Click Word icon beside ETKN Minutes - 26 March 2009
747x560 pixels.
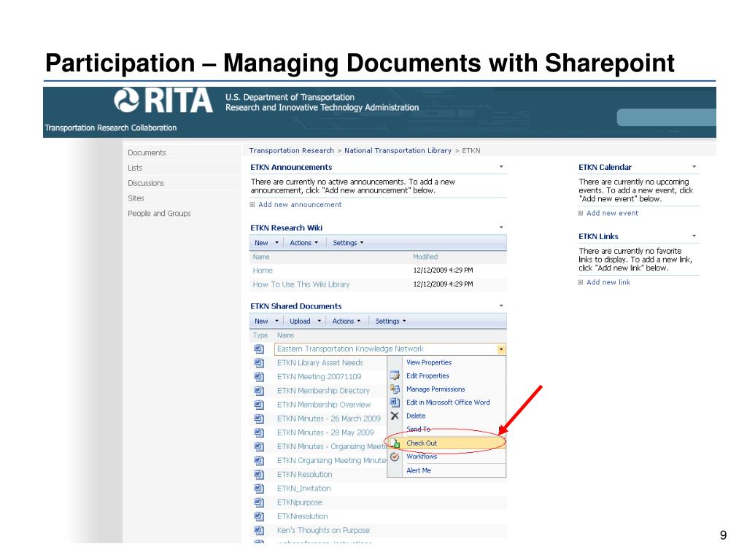click(259, 419)
